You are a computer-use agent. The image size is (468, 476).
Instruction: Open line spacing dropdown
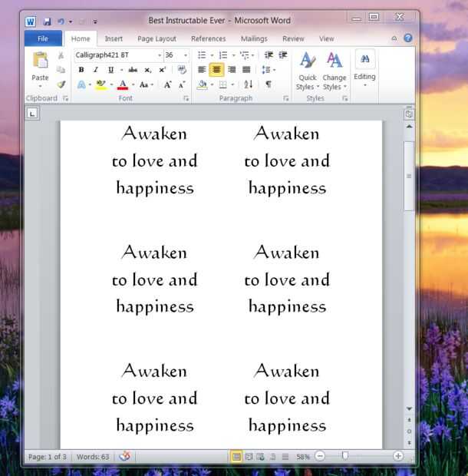pos(269,70)
